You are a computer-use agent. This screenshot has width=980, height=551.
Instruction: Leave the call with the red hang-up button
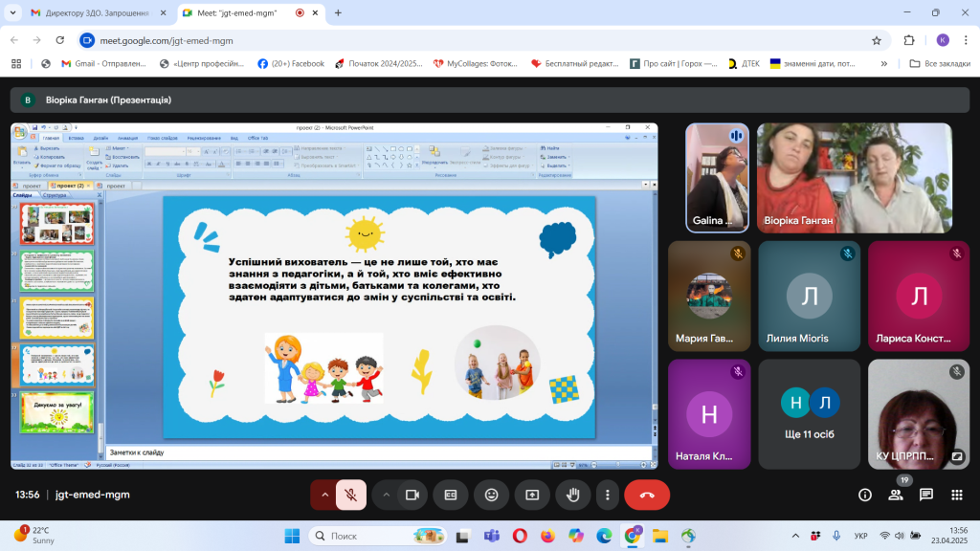pyautogui.click(x=647, y=495)
